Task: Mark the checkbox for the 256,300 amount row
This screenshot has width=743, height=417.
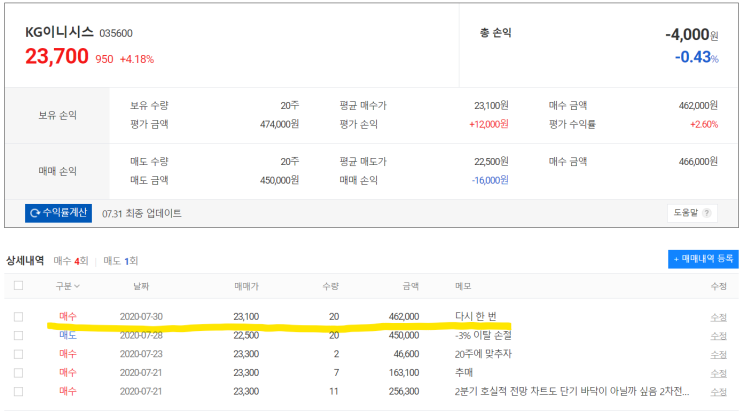Action: tap(19, 391)
